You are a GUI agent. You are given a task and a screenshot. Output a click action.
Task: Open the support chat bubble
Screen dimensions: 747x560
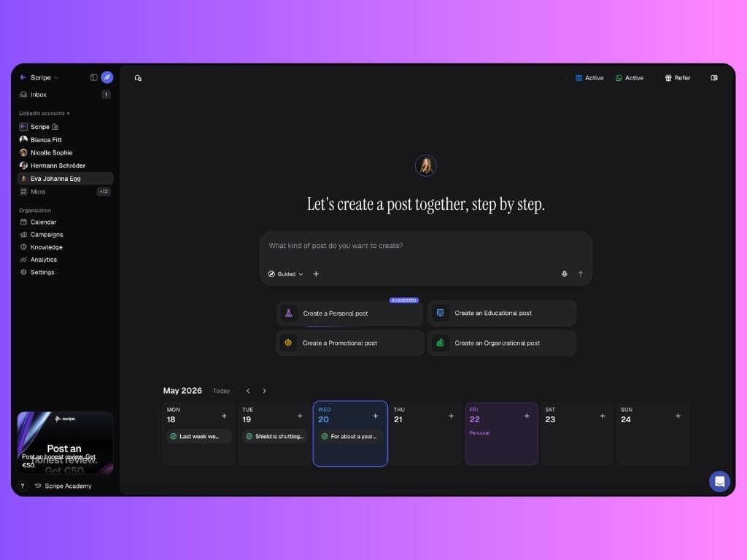coord(719,481)
